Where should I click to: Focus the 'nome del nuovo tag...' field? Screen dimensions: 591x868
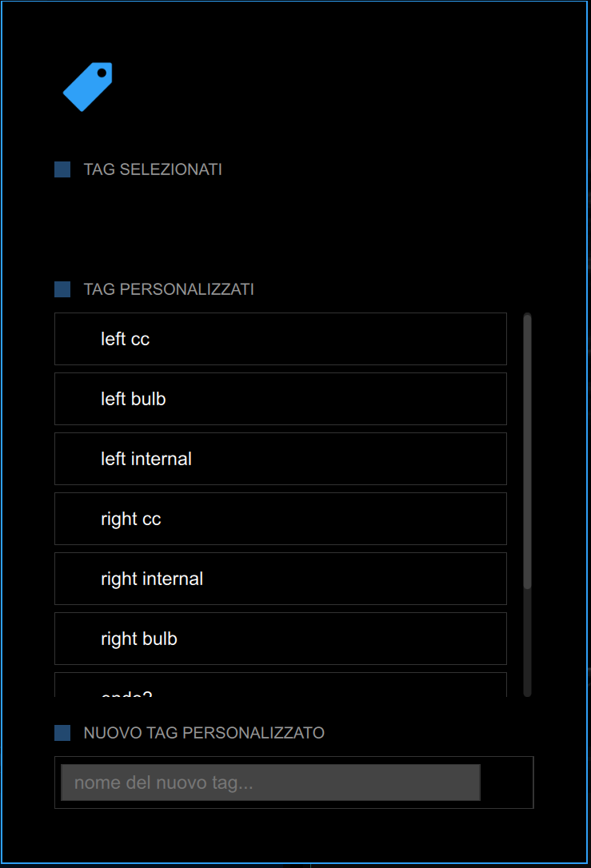pos(270,782)
